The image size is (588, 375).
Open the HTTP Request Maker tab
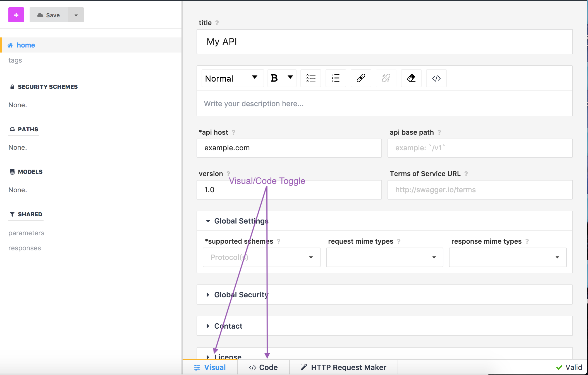coord(343,367)
